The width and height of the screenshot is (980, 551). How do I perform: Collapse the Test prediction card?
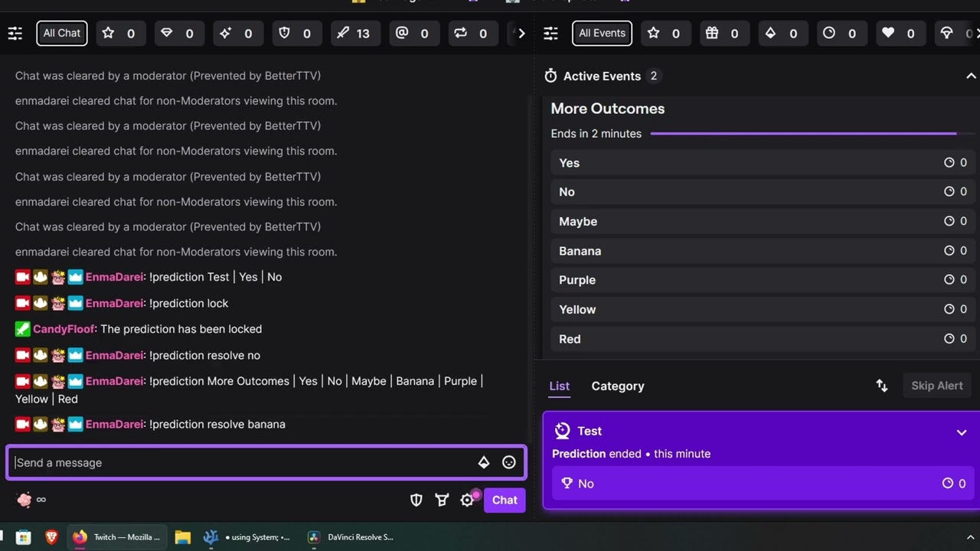962,432
